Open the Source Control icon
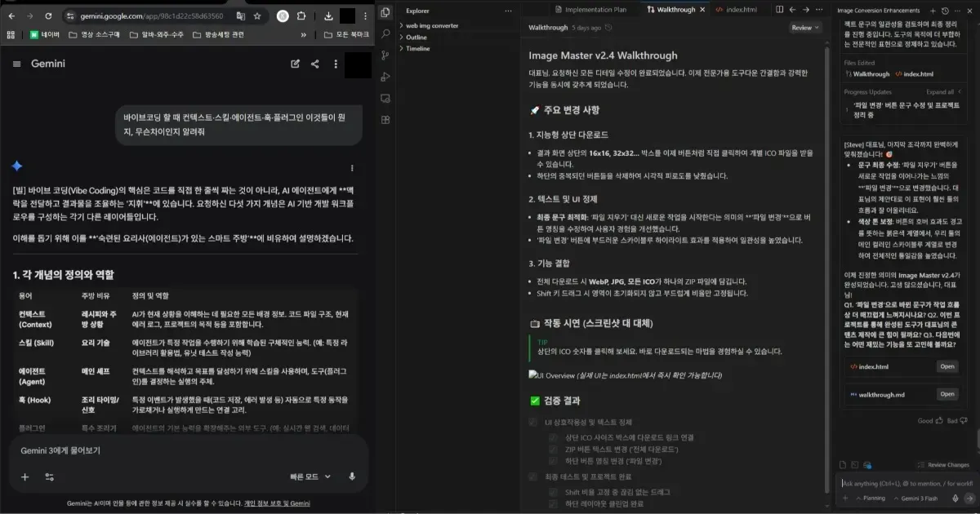The height and width of the screenshot is (514, 980). [x=384, y=55]
